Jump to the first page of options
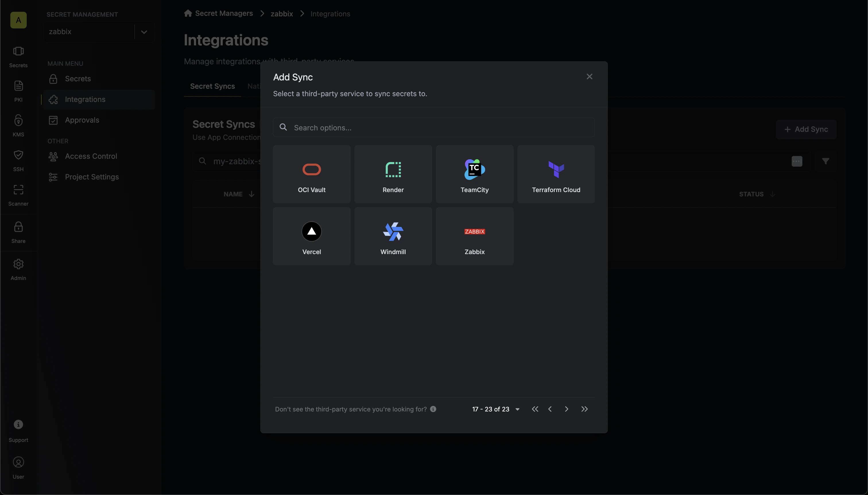This screenshot has height=495, width=868. pyautogui.click(x=535, y=409)
